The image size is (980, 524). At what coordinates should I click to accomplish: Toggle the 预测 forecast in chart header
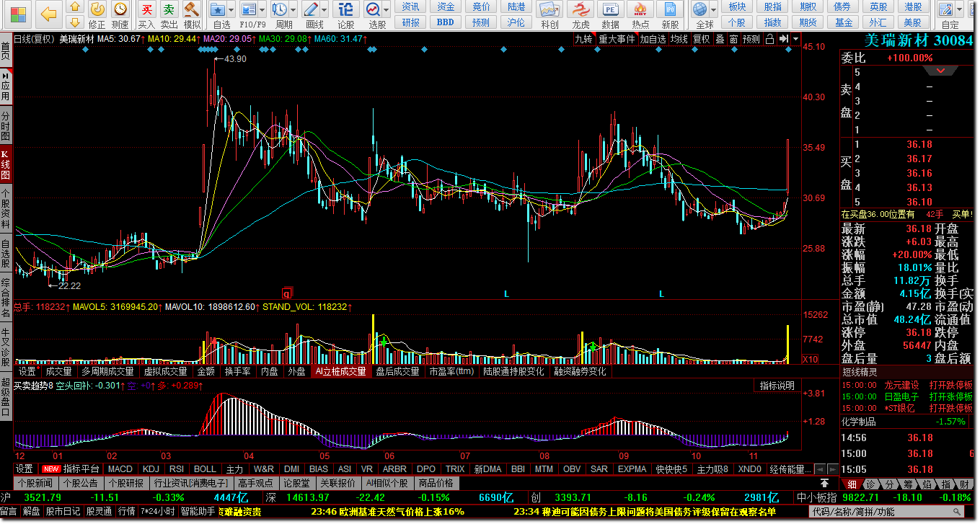coord(751,39)
